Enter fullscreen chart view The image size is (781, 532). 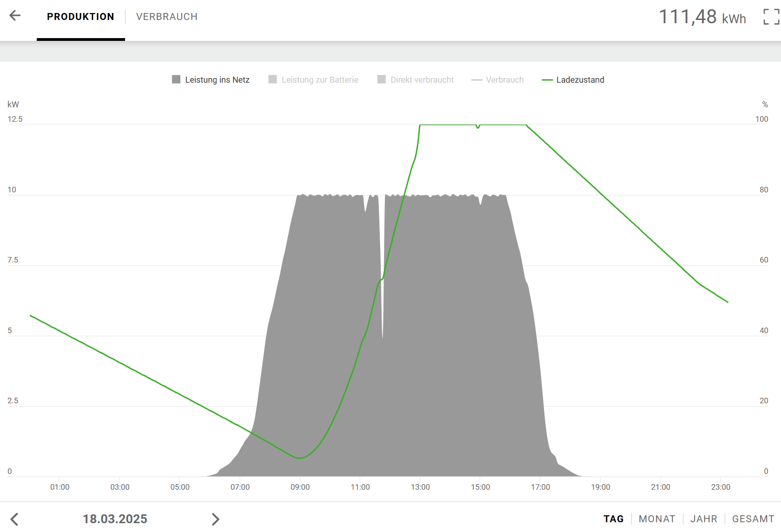coord(771,17)
